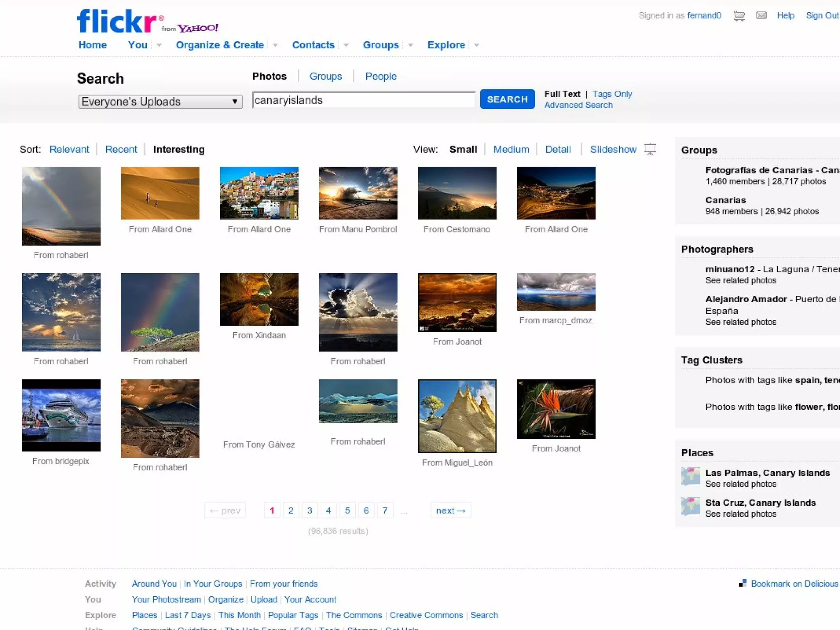This screenshot has width=840, height=630.
Task: Go to results page 5
Action: point(347,510)
